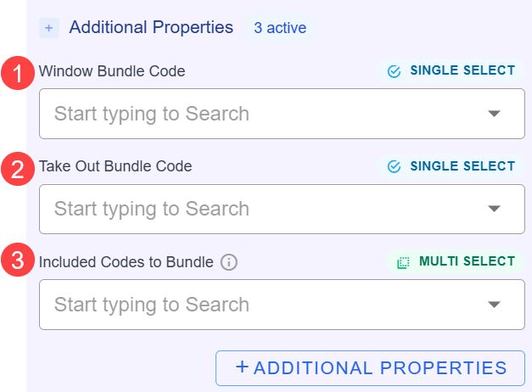Click the '3 active' badge
Viewport: 532px width, 392px height.
tap(280, 28)
